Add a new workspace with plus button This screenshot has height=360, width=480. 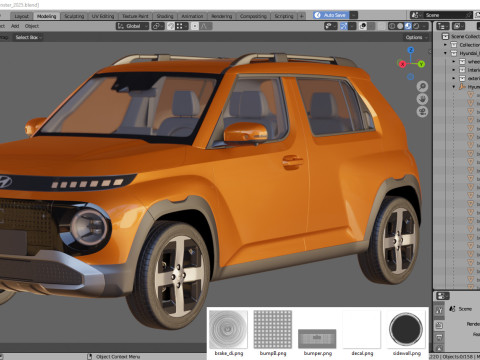301,16
